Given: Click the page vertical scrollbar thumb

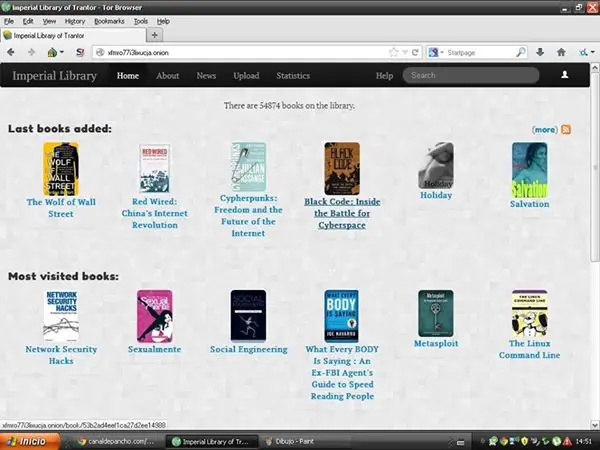Looking at the screenshot, I should point(595,168).
